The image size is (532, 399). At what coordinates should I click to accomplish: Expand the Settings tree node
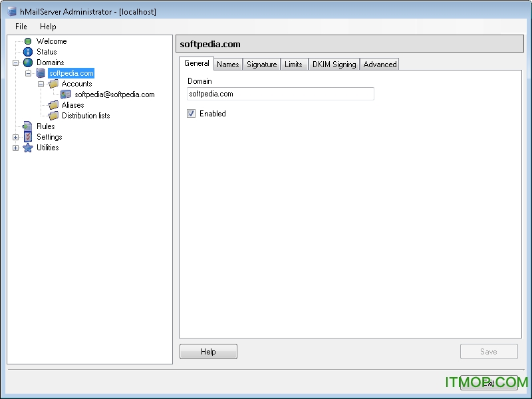pyautogui.click(x=16, y=137)
